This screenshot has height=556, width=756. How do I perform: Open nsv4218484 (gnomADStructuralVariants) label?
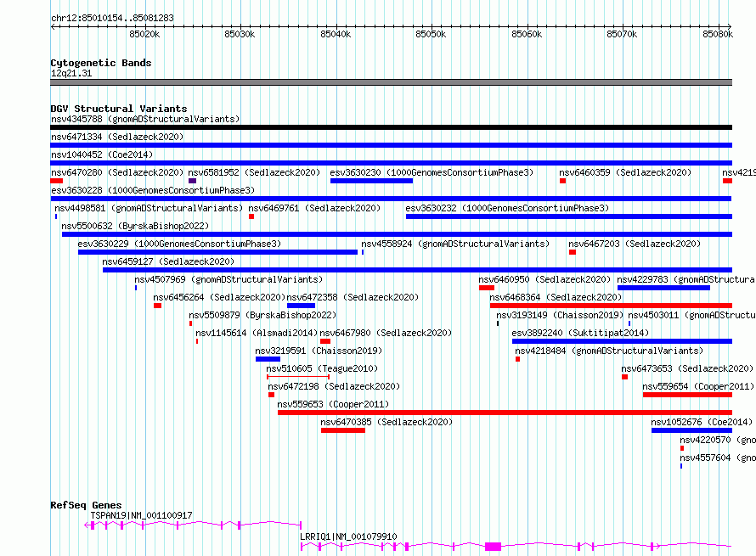(x=609, y=351)
